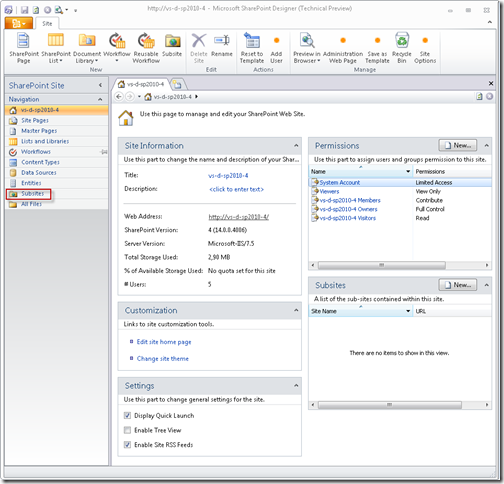Close the current tab with X
The image size is (504, 484).
491,83
